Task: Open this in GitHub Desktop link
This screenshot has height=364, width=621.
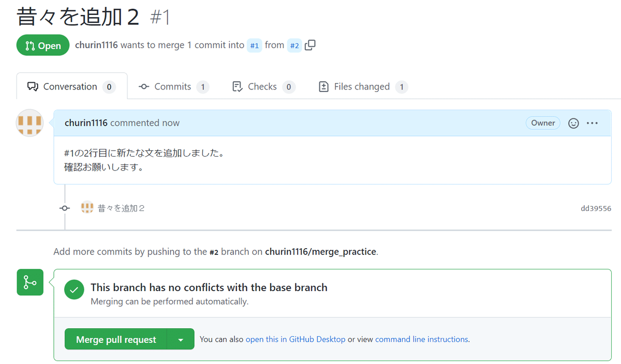Action: [x=295, y=339]
